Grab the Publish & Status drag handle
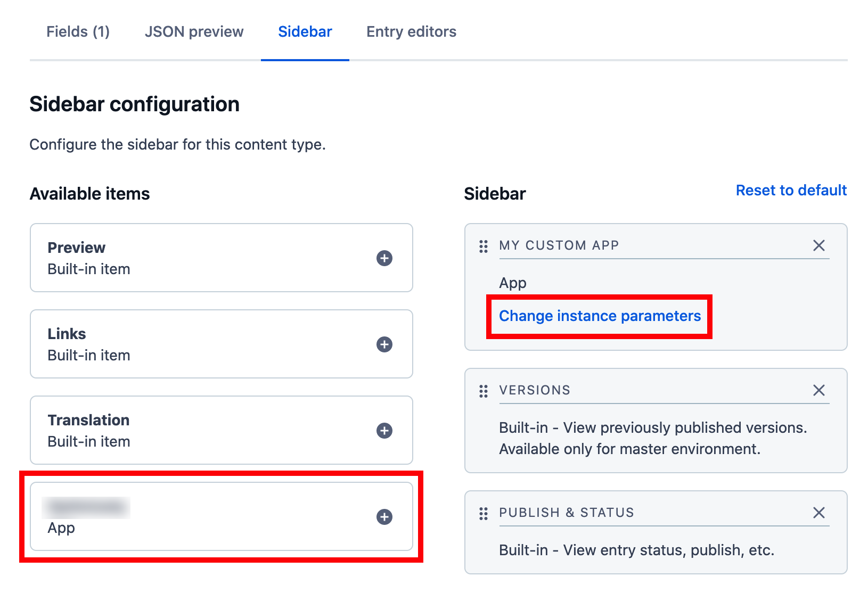 point(484,514)
